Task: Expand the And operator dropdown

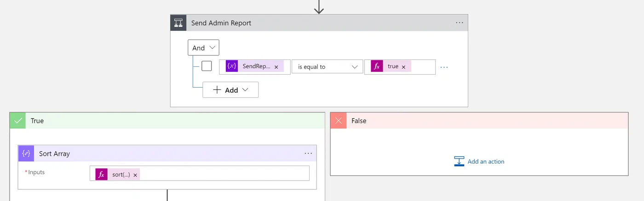Action: coord(203,47)
